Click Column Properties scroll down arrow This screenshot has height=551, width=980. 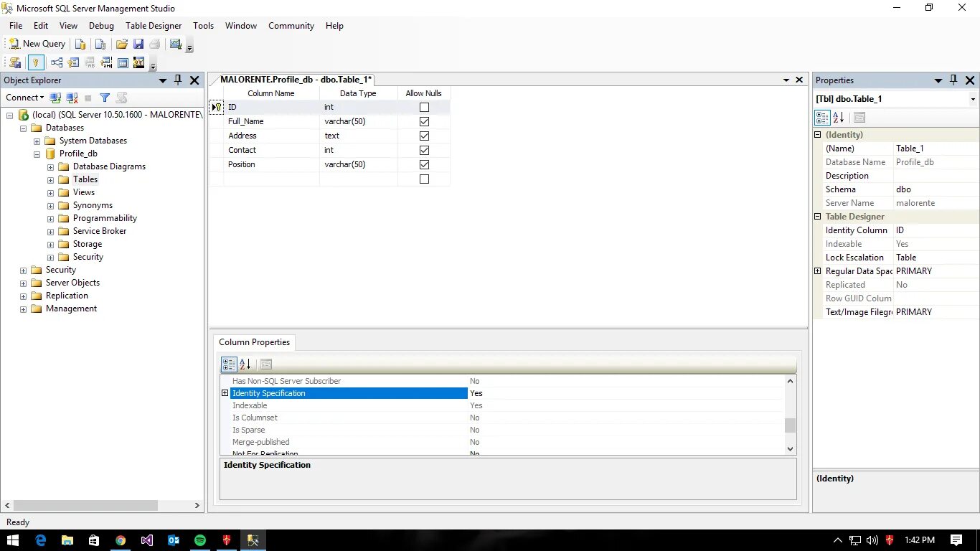tap(790, 448)
